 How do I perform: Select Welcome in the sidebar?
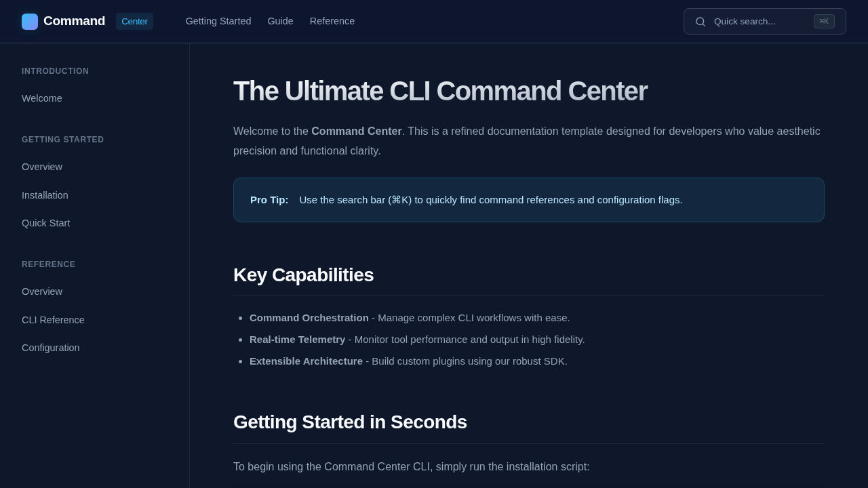(x=41, y=98)
